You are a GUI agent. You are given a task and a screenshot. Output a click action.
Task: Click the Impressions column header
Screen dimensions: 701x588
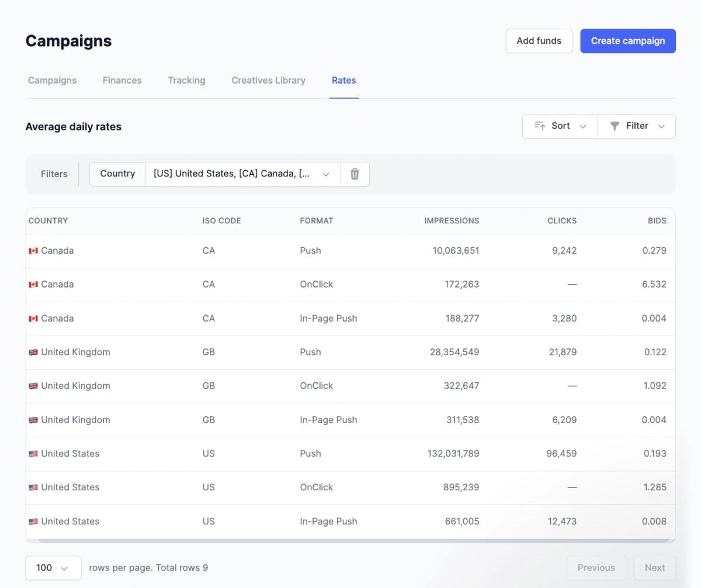(451, 221)
